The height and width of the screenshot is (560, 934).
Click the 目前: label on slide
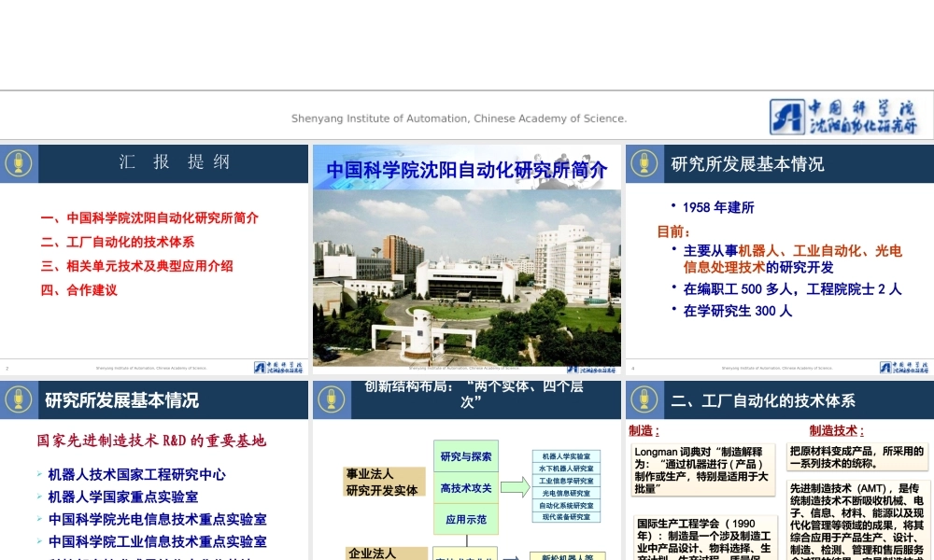[x=673, y=231]
